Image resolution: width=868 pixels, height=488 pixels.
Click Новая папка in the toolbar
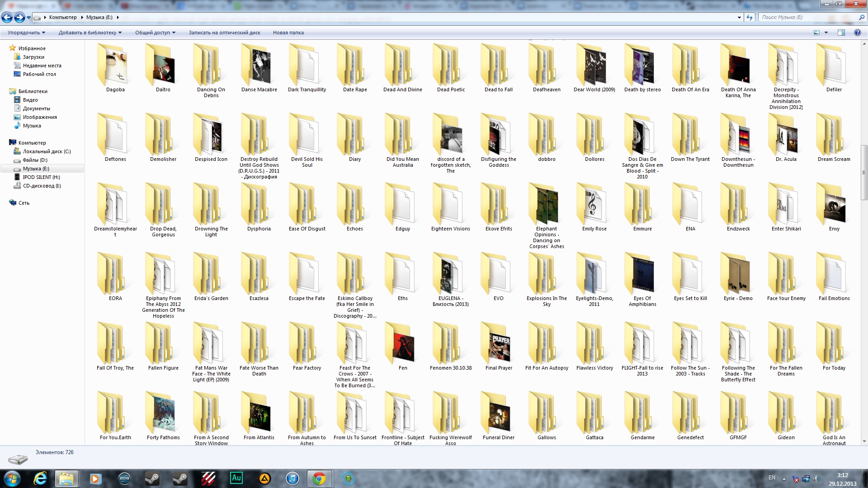pyautogui.click(x=288, y=33)
